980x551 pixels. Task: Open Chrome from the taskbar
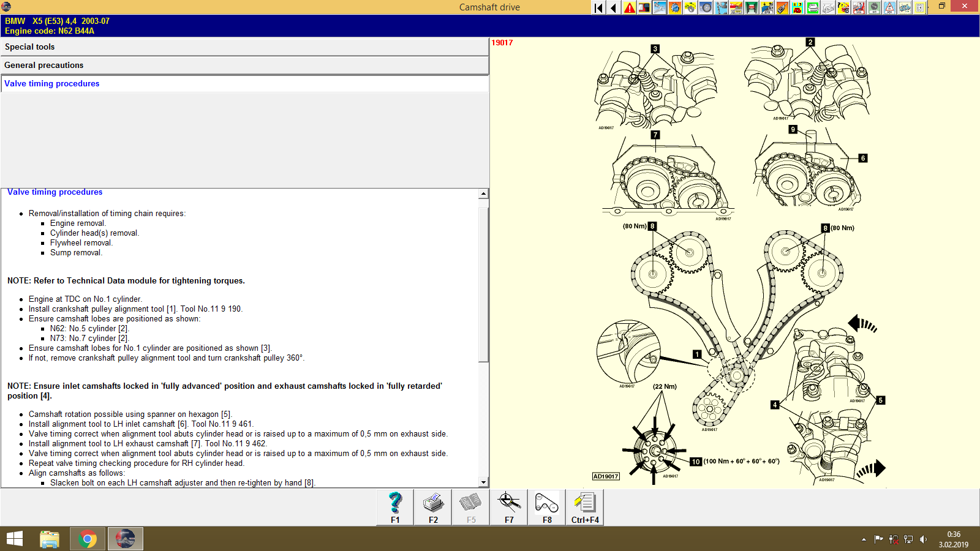tap(88, 539)
